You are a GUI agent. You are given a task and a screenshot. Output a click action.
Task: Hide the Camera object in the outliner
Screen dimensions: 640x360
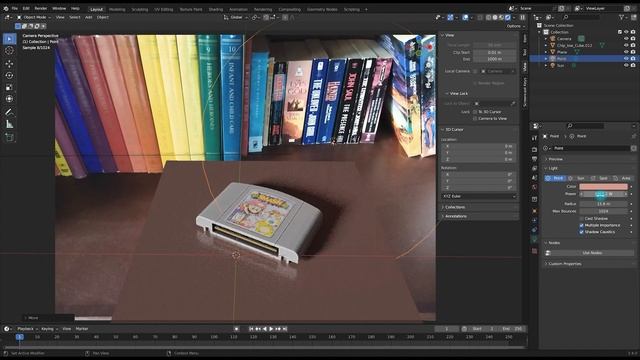point(626,39)
